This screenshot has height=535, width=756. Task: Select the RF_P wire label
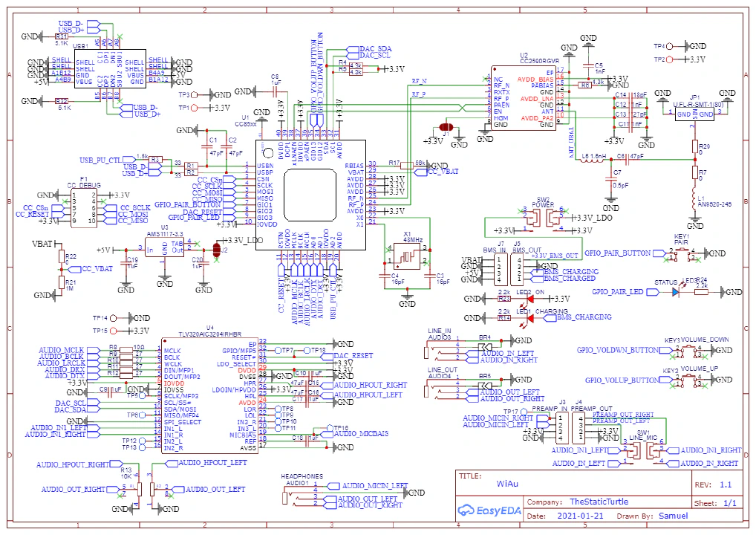point(419,94)
